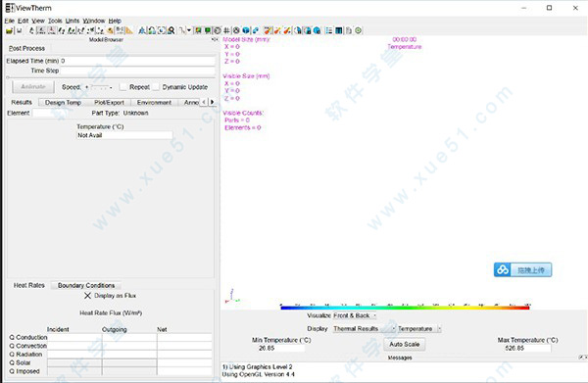
Task: Click the grid hash icon in toolbar
Action: (x=227, y=30)
